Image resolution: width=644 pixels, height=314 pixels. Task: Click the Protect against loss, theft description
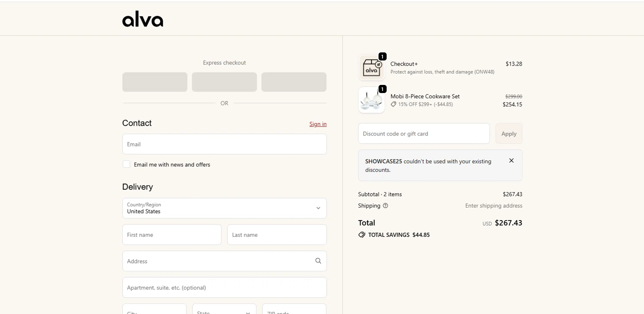click(442, 72)
